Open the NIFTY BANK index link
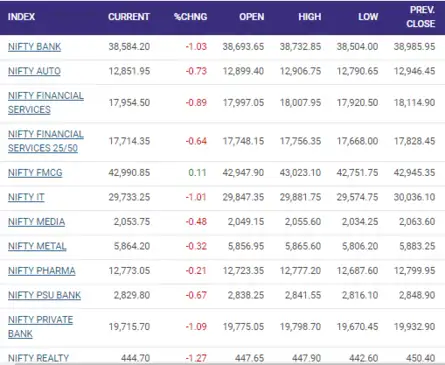Viewport: 445px width, 365px height. [x=35, y=47]
